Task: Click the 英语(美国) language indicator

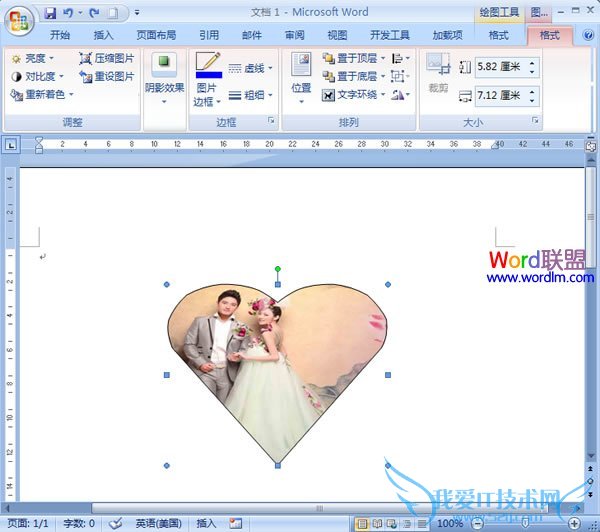Action: click(159, 523)
